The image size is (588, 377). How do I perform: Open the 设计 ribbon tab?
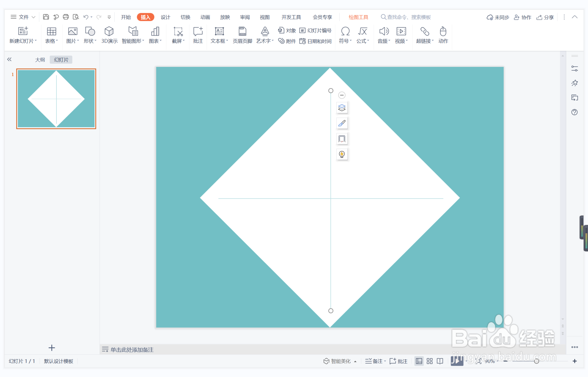(165, 17)
